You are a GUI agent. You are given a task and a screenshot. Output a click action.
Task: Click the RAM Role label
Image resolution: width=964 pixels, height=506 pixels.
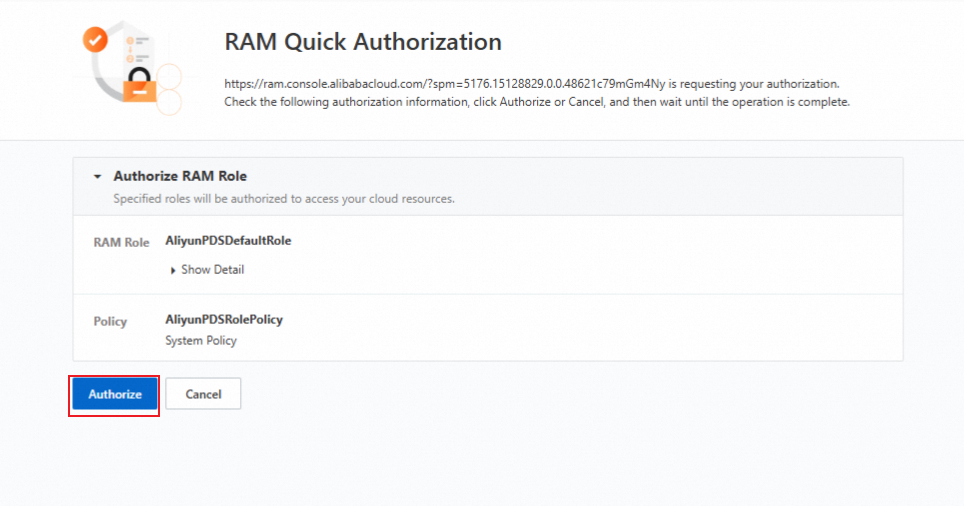[x=121, y=243]
